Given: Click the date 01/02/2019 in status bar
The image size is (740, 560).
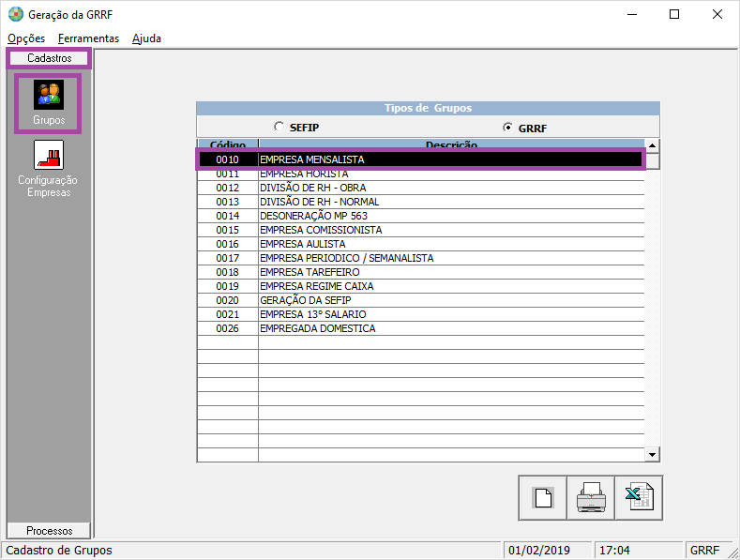Looking at the screenshot, I should pyautogui.click(x=539, y=550).
